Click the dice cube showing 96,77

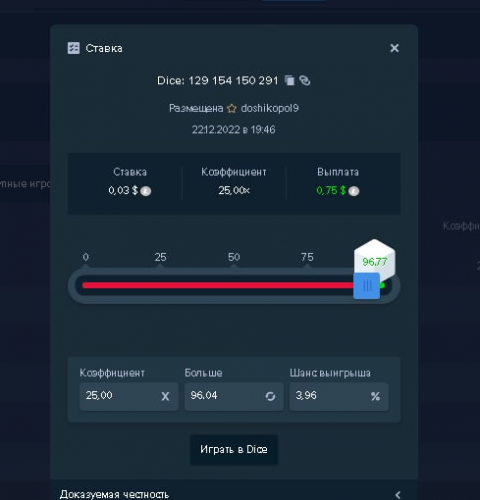point(375,257)
